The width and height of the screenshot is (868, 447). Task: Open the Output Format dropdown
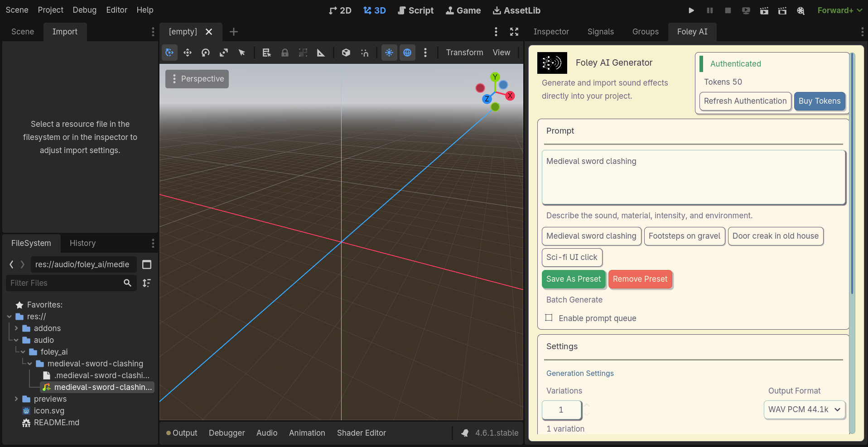click(804, 409)
